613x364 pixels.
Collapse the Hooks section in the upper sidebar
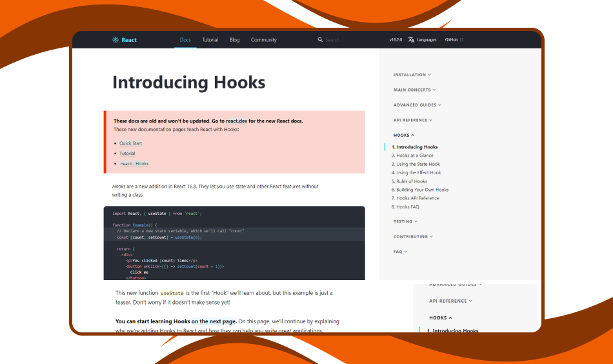404,136
